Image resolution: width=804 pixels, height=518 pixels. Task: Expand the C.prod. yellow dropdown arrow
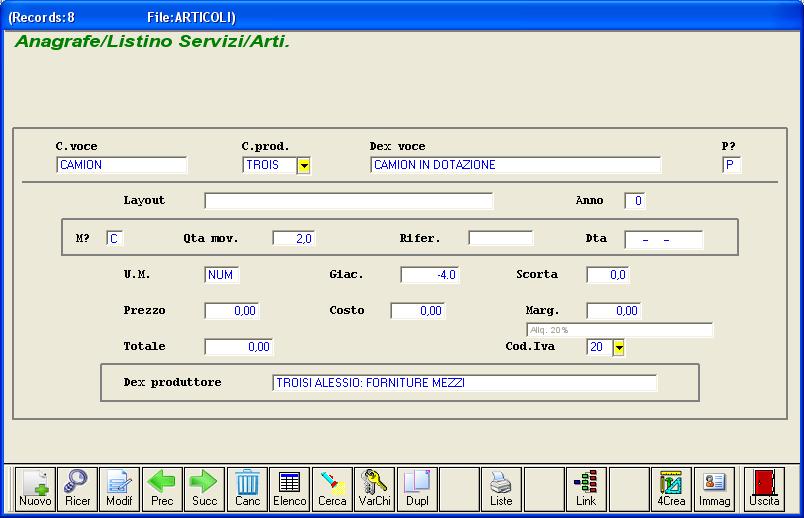click(304, 166)
